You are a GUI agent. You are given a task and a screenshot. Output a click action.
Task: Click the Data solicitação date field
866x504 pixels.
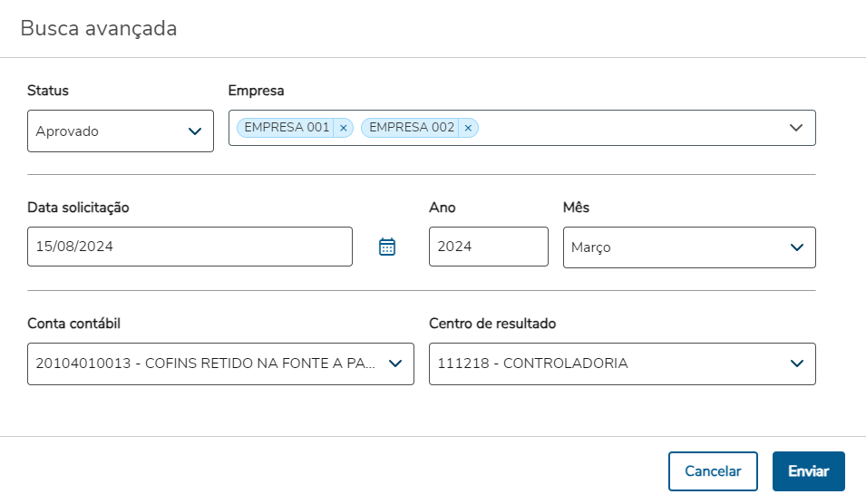tap(190, 247)
